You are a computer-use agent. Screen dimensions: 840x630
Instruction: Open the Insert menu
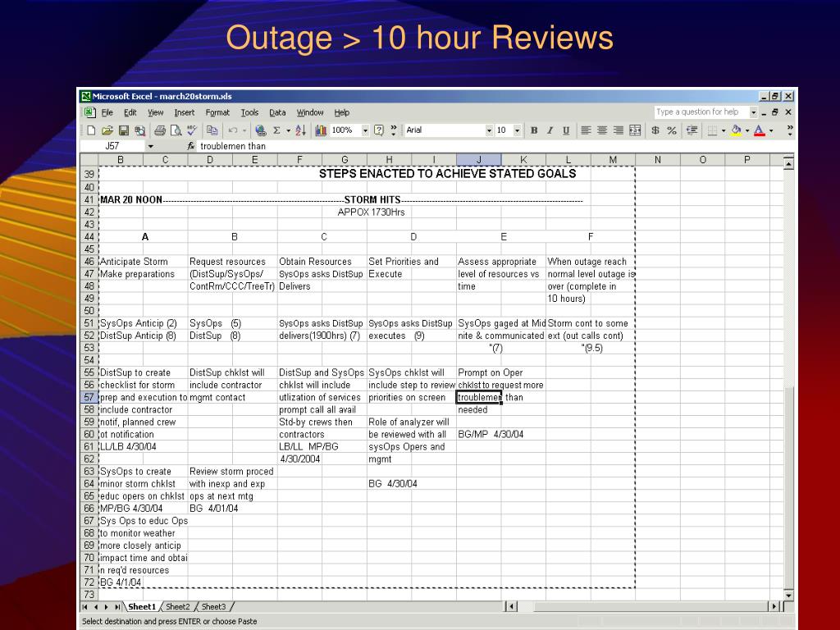pyautogui.click(x=185, y=112)
